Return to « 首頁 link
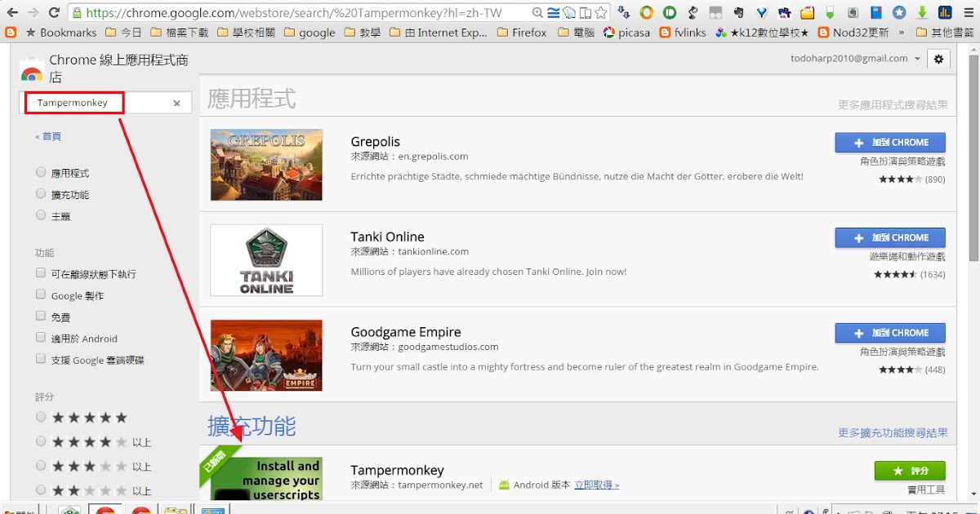Image resolution: width=980 pixels, height=514 pixels. [x=48, y=136]
